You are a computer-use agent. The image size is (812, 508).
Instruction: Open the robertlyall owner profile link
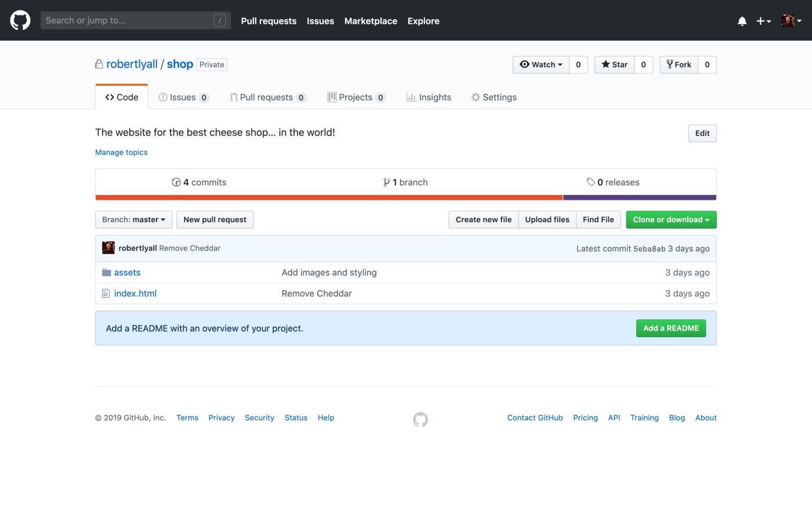point(132,64)
